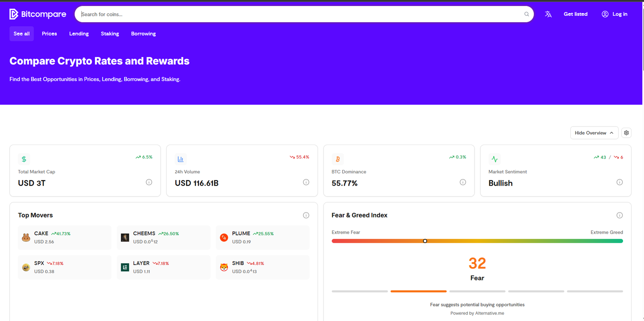Screen dimensions: 644x321
Task: Click the Fear & Greed gradient bar marker
Action: point(425,241)
